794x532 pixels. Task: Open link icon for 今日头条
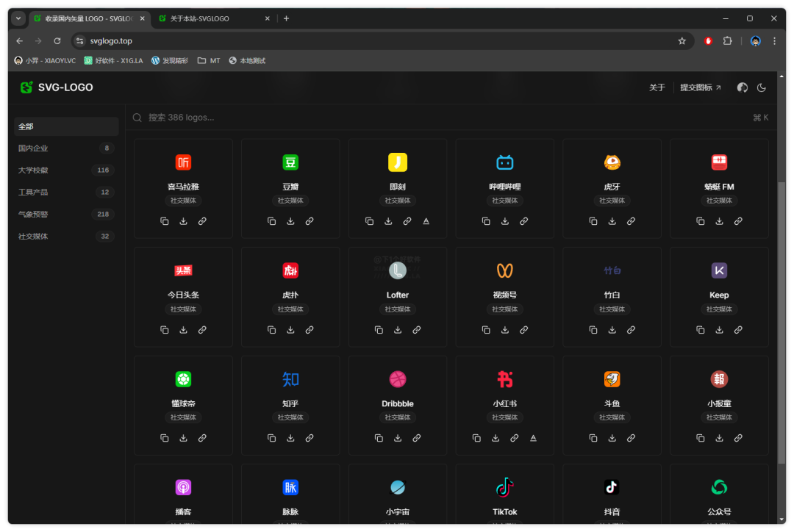202,330
